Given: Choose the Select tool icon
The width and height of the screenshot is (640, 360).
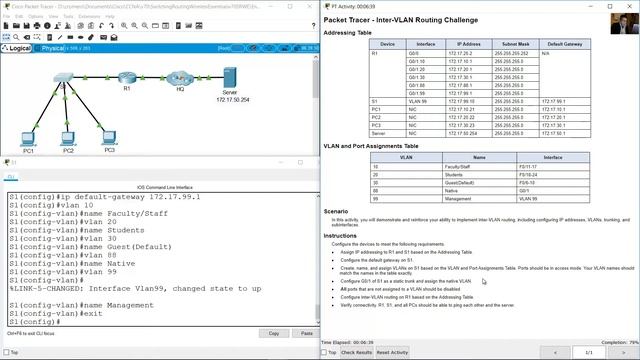Looking at the screenshot, I should pos(6,37).
